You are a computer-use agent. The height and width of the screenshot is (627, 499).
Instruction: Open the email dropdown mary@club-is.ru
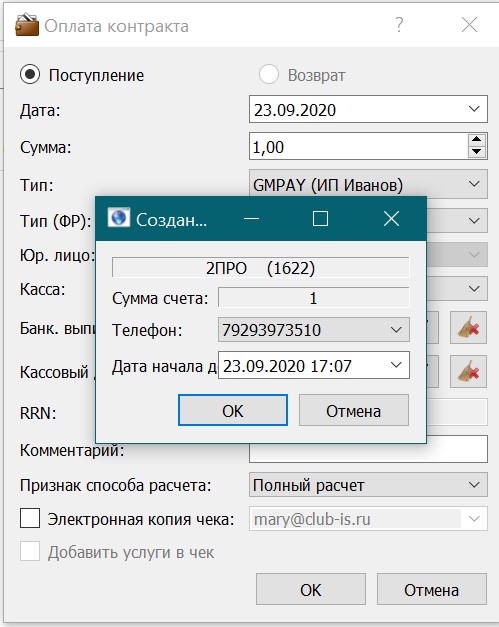coord(368,519)
